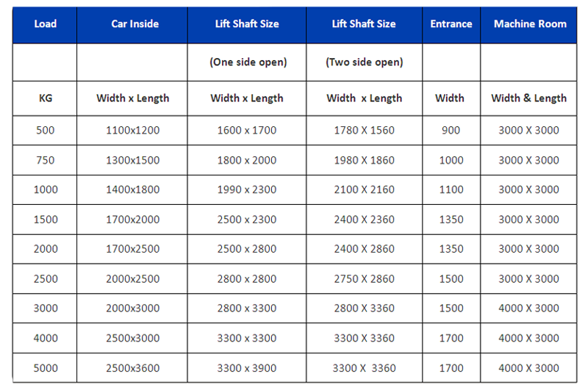This screenshot has width=588, height=390.
Task: Click the Load column header
Action: pos(45,24)
